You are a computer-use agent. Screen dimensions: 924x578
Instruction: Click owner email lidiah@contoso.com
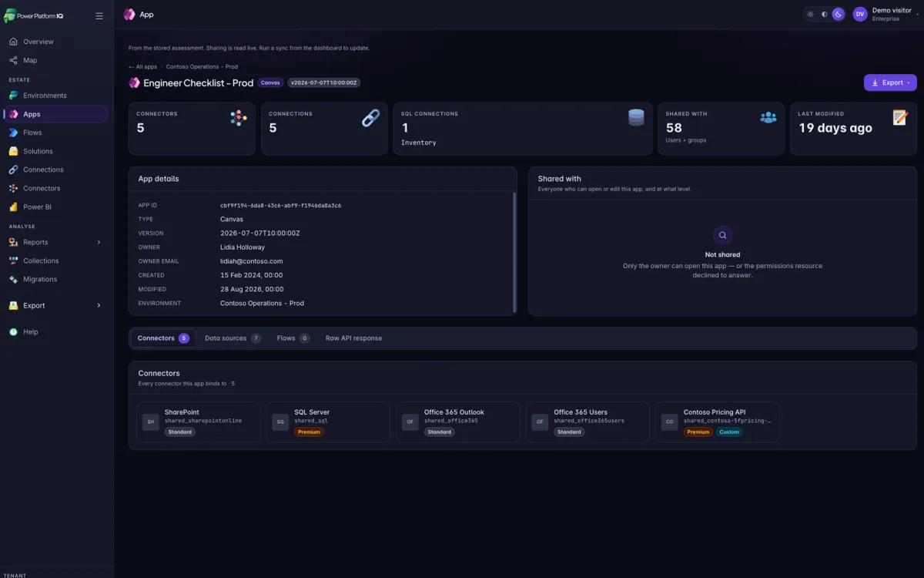251,261
